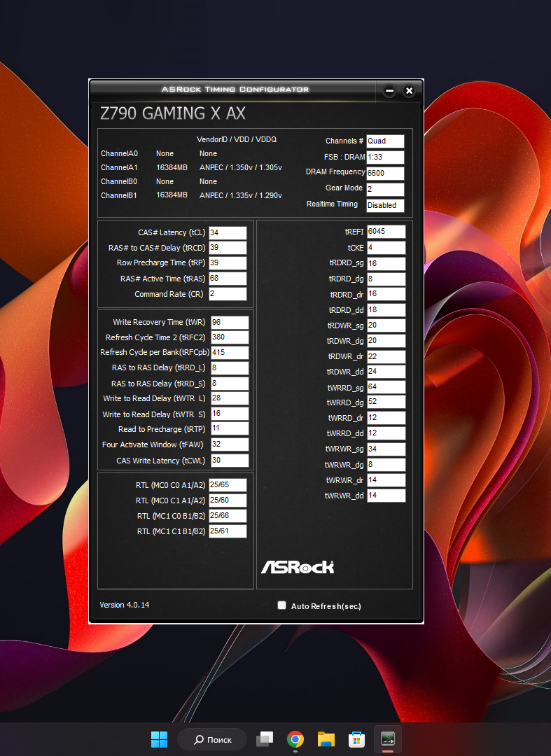Select the tRDWR_dd value field
The width and height of the screenshot is (551, 756).
point(386,372)
